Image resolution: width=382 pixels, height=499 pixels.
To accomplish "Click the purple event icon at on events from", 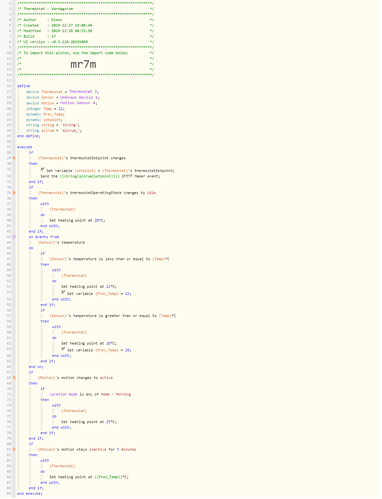I will [14, 237].
